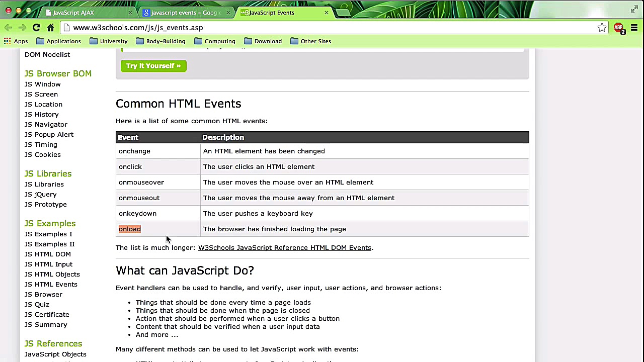This screenshot has width=644, height=362.
Task: Bookmark page with the star icon
Action: pyautogui.click(x=602, y=28)
